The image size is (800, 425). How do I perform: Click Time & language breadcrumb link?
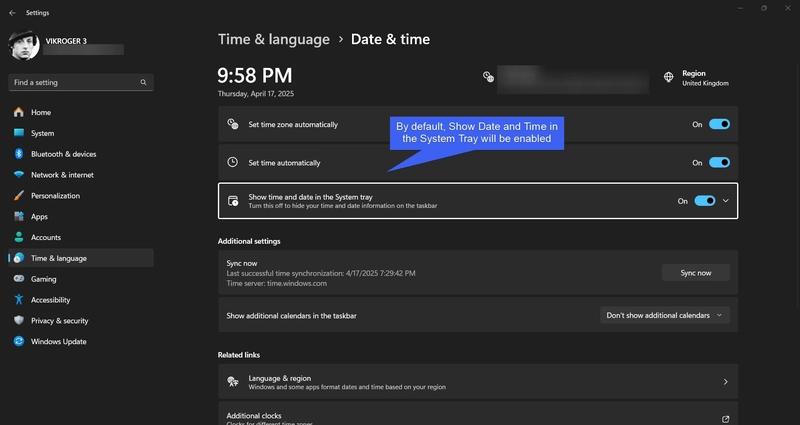pos(273,40)
